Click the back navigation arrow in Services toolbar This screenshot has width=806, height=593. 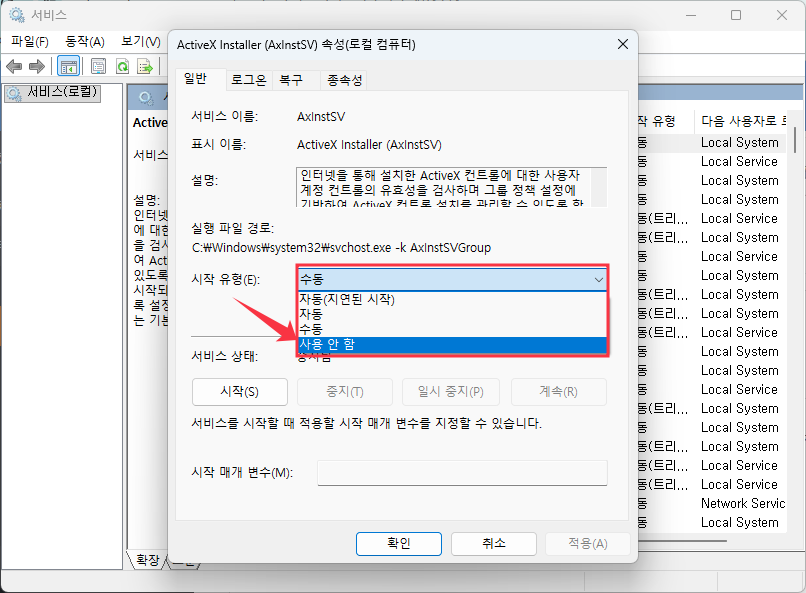tap(15, 66)
